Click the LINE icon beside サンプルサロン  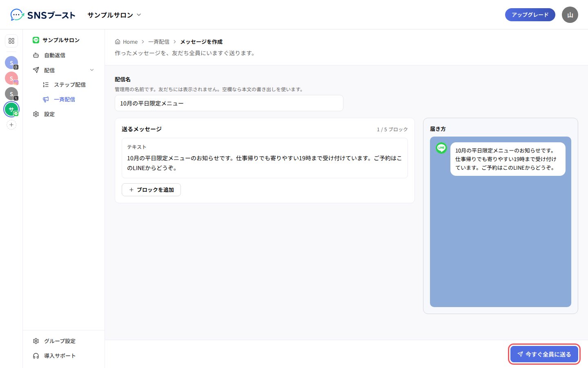(36, 40)
